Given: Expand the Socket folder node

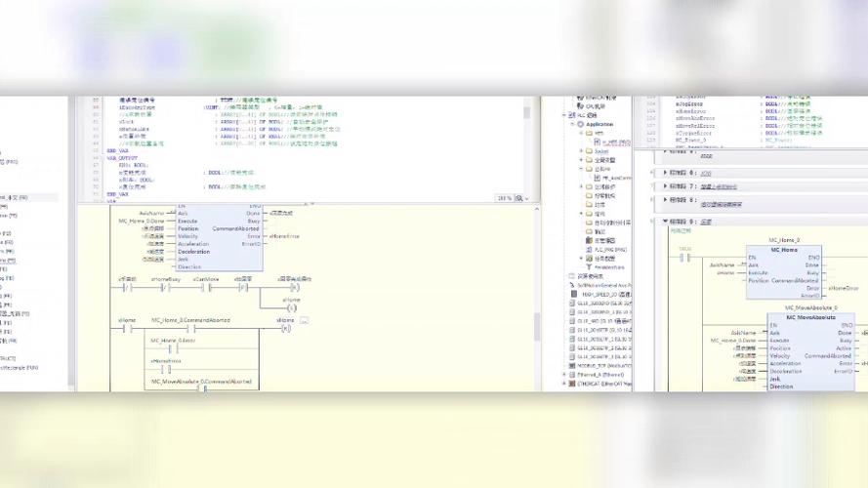Looking at the screenshot, I should (x=581, y=151).
